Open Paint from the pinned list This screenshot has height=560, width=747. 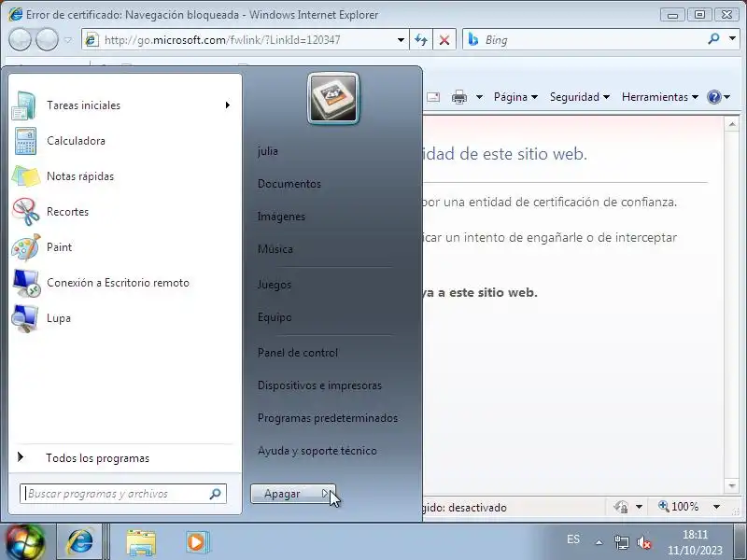pos(123,247)
